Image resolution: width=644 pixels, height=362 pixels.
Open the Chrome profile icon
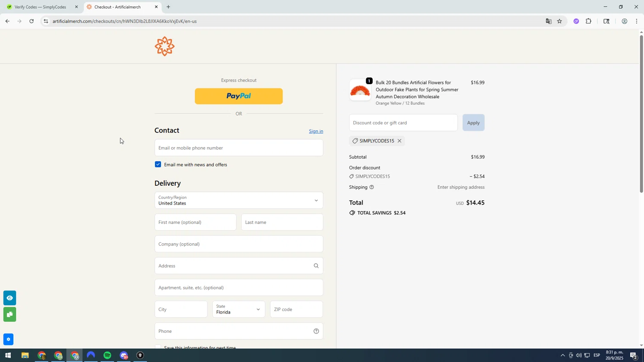pyautogui.click(x=624, y=21)
